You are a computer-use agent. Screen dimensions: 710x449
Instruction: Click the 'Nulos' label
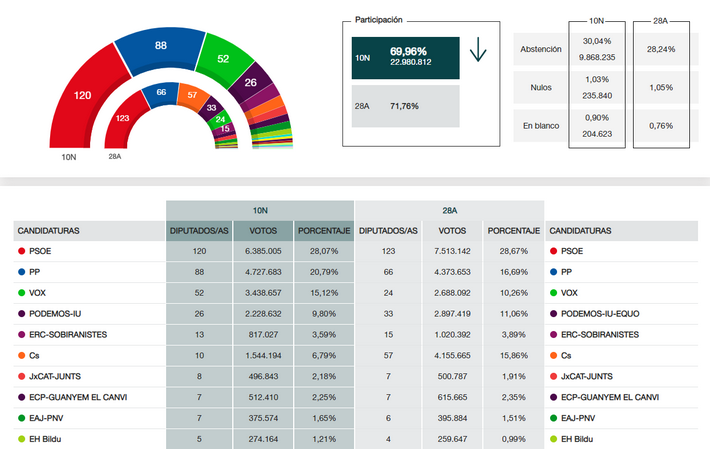(x=541, y=87)
